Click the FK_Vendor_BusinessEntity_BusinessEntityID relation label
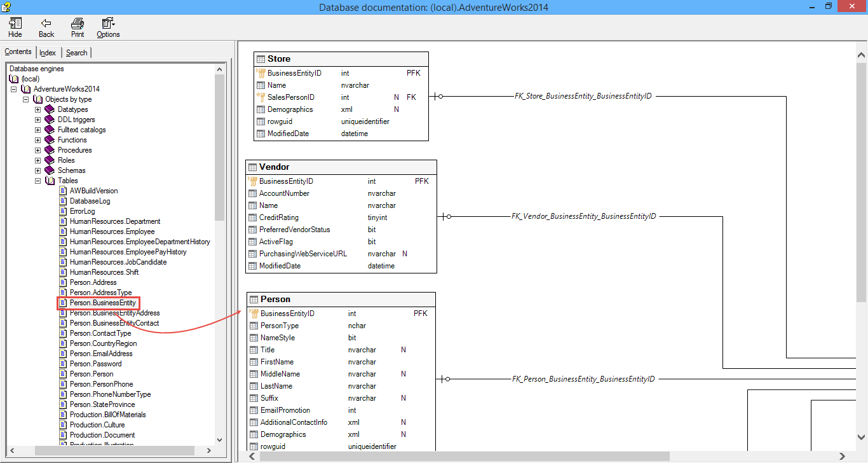The image size is (868, 463). click(x=583, y=216)
